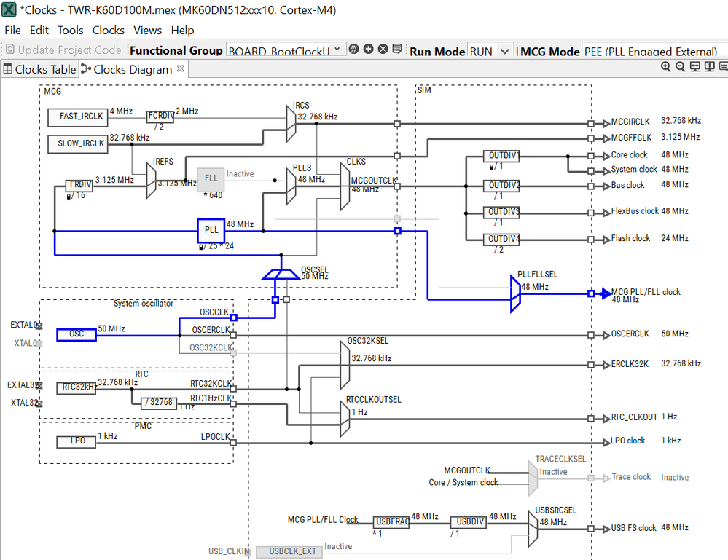Screen dimensions: 728x560
Task: Open functional group properties icon
Action: (x=397, y=49)
